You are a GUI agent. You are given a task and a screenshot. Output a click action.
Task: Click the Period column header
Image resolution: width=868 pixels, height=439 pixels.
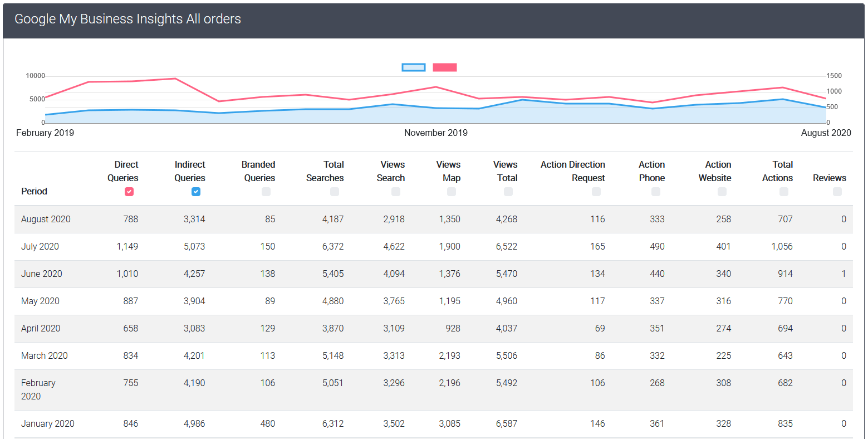click(34, 191)
